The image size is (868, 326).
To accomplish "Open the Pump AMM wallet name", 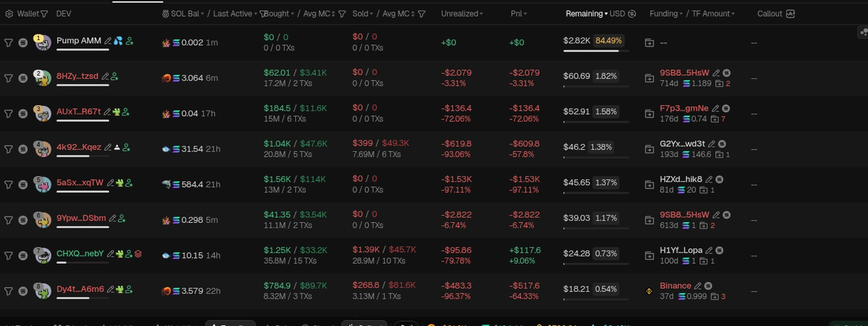I will (x=79, y=41).
